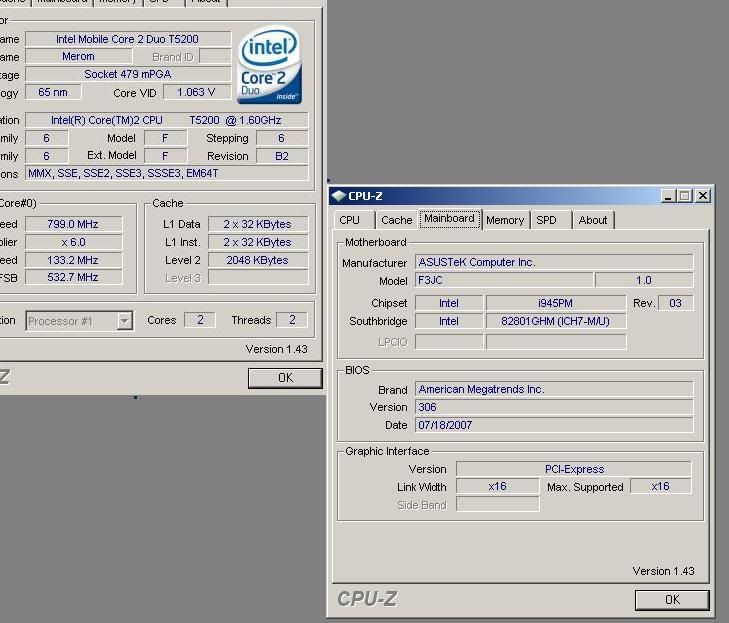Click Stepping value 6
Viewport: 729px width, 623px height.
[282, 138]
